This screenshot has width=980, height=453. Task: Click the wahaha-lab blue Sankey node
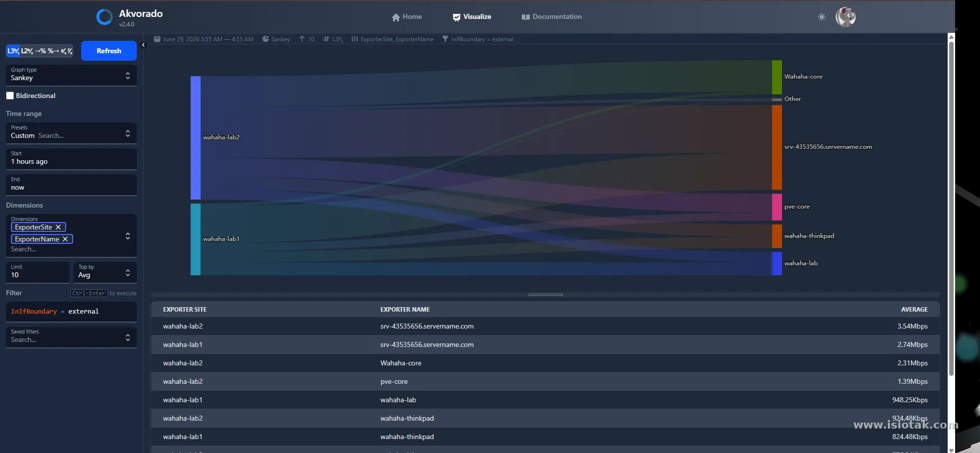pos(777,263)
